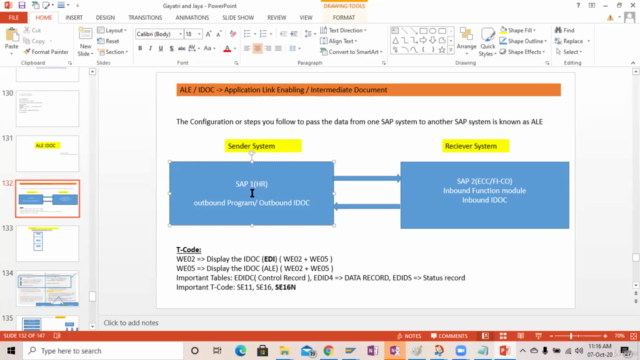
Task: Select slide 131 ALE IDOC thumbnail
Action: 47,153
